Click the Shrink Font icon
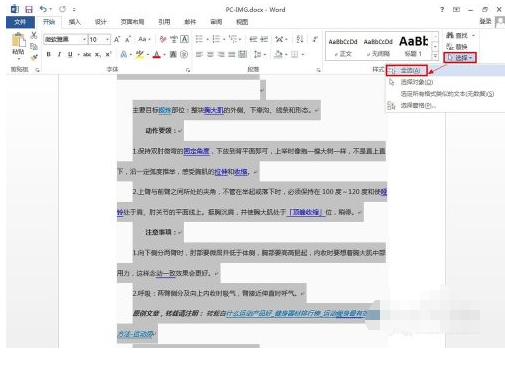 point(128,39)
